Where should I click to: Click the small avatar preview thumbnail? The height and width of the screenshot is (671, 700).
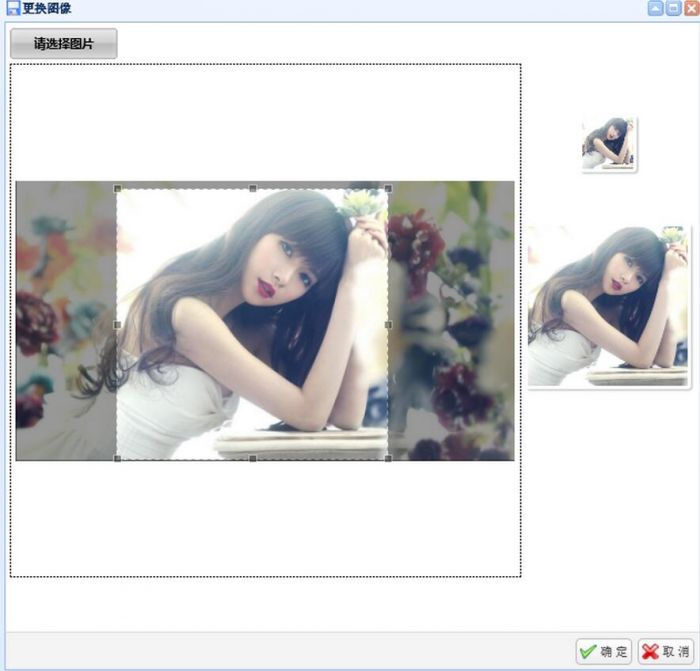click(609, 144)
